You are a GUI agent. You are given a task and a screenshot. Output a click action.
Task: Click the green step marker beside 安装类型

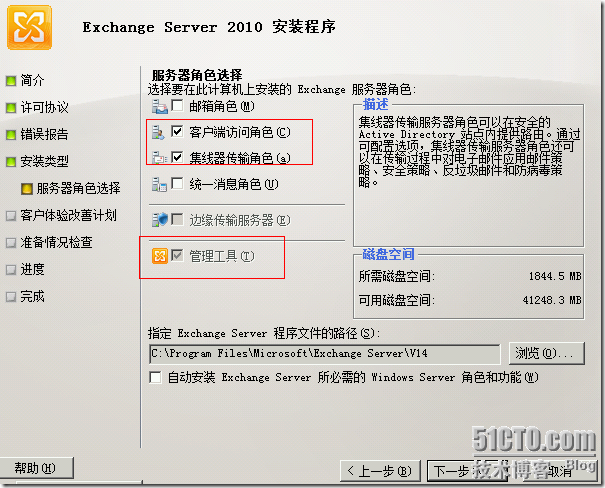pyautogui.click(x=11, y=162)
